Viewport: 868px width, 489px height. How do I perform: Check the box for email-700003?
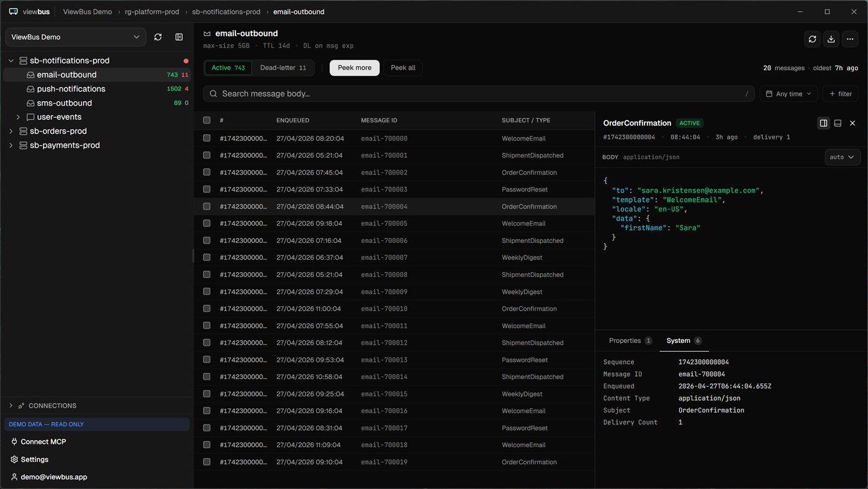coord(207,190)
